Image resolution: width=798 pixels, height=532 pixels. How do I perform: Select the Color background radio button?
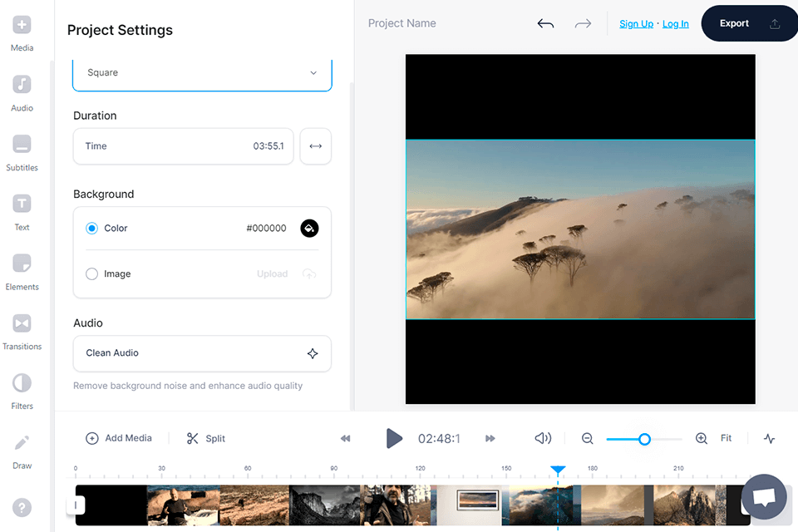click(91, 228)
